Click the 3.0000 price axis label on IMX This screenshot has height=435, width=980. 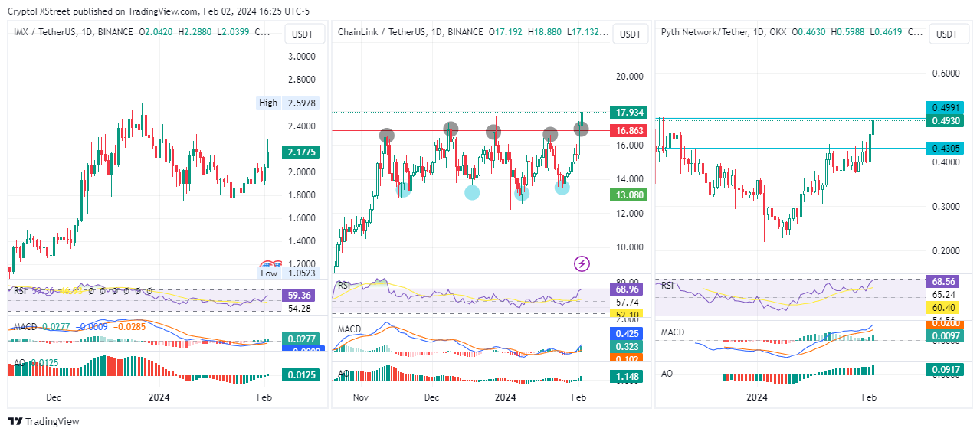click(301, 57)
